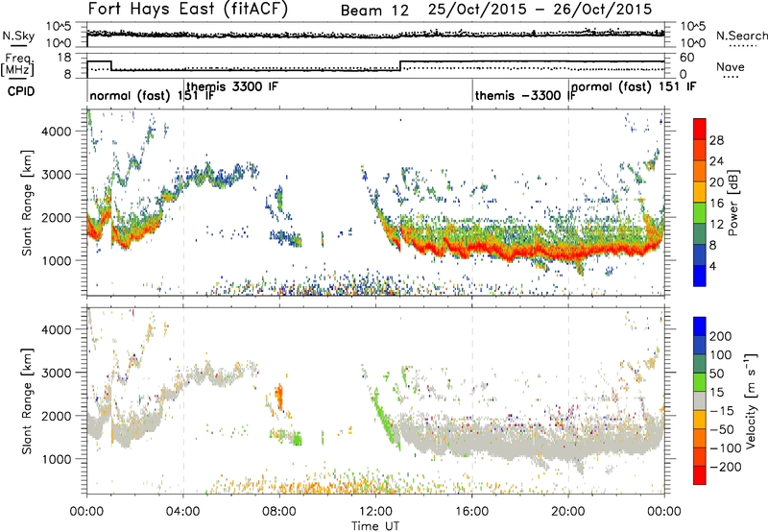
Task: Click the '18' frequency axis value
Action: click(x=64, y=58)
